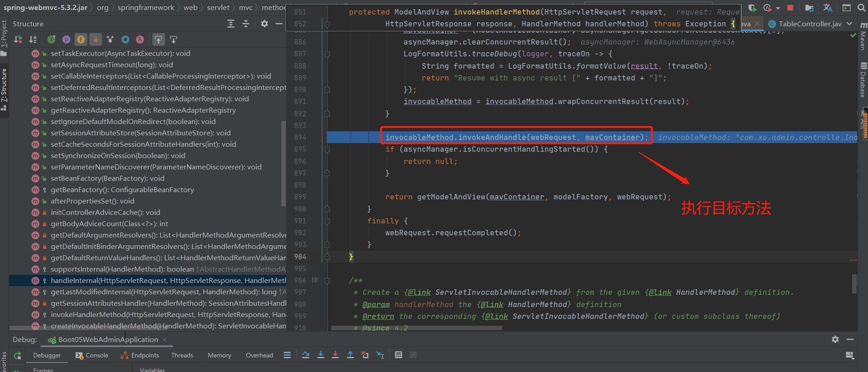Fold the finally block at line 901
Screen dimensions: 868x372
[x=327, y=221]
